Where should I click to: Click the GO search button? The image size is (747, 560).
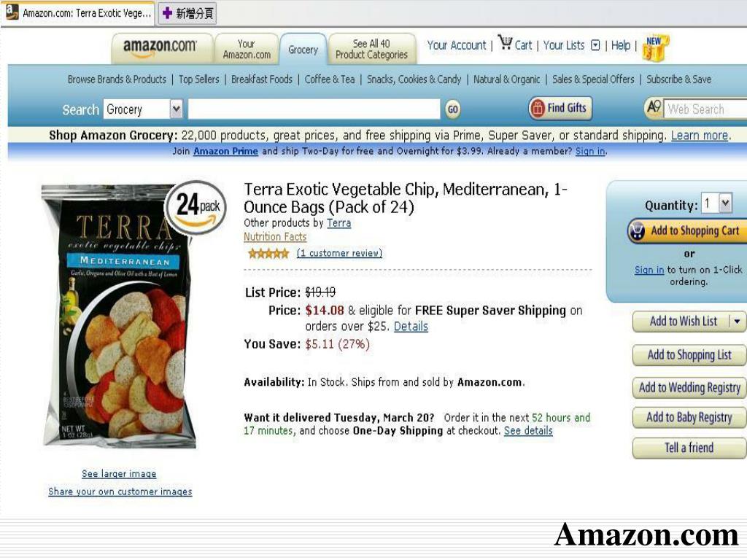pos(452,109)
